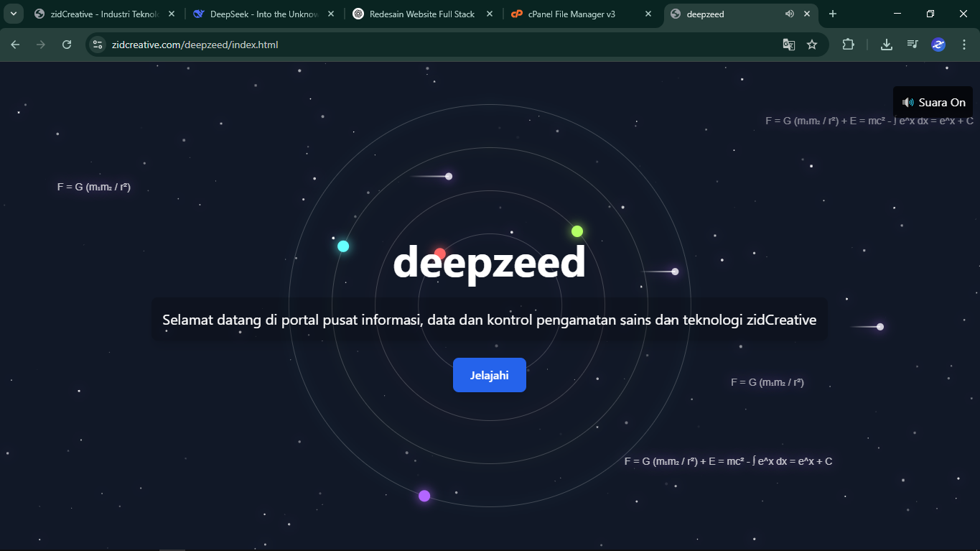
Task: View site information icon in address bar
Action: click(x=98, y=45)
